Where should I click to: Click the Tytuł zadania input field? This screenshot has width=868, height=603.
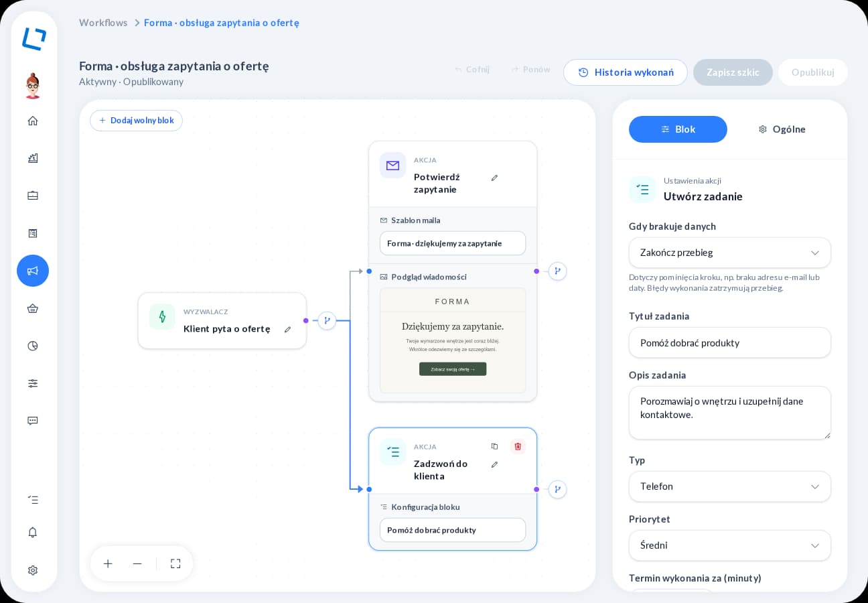point(730,342)
